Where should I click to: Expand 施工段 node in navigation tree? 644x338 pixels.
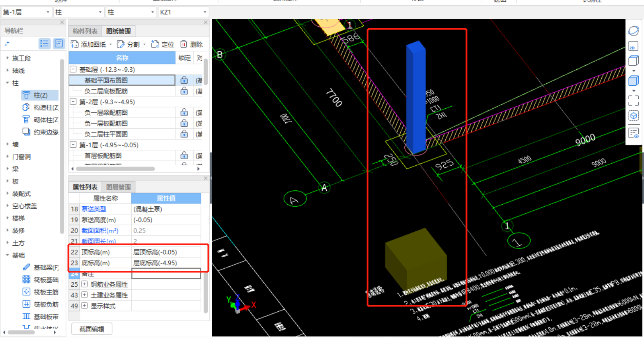coord(7,58)
